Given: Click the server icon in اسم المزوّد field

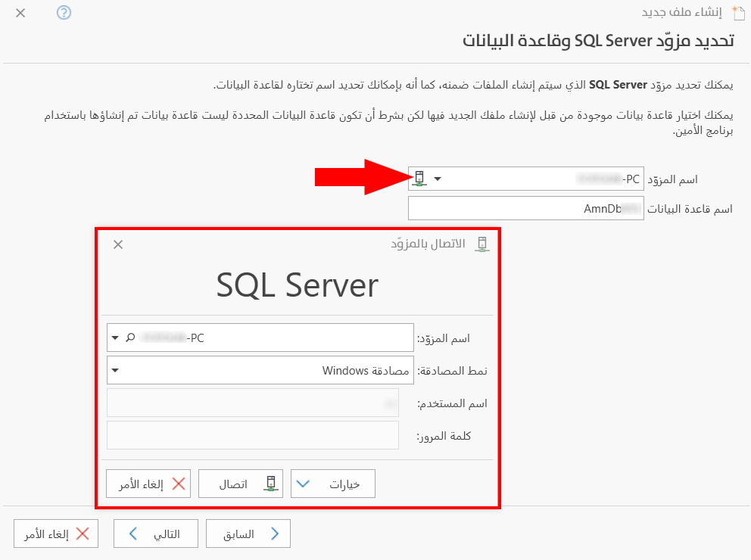Looking at the screenshot, I should pyautogui.click(x=418, y=179).
